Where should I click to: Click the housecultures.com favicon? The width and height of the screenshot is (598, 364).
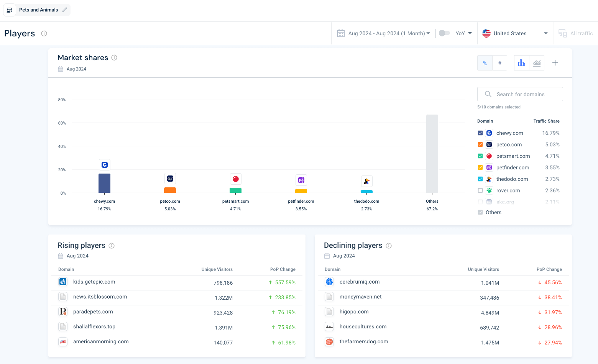(329, 326)
